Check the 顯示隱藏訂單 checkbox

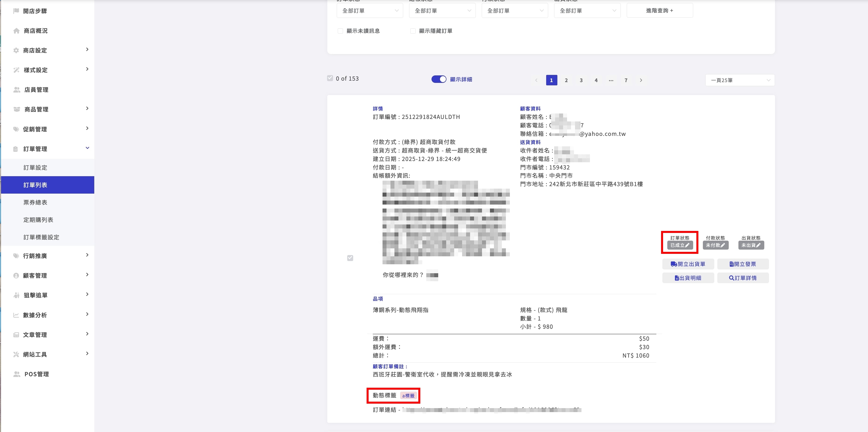click(x=413, y=31)
